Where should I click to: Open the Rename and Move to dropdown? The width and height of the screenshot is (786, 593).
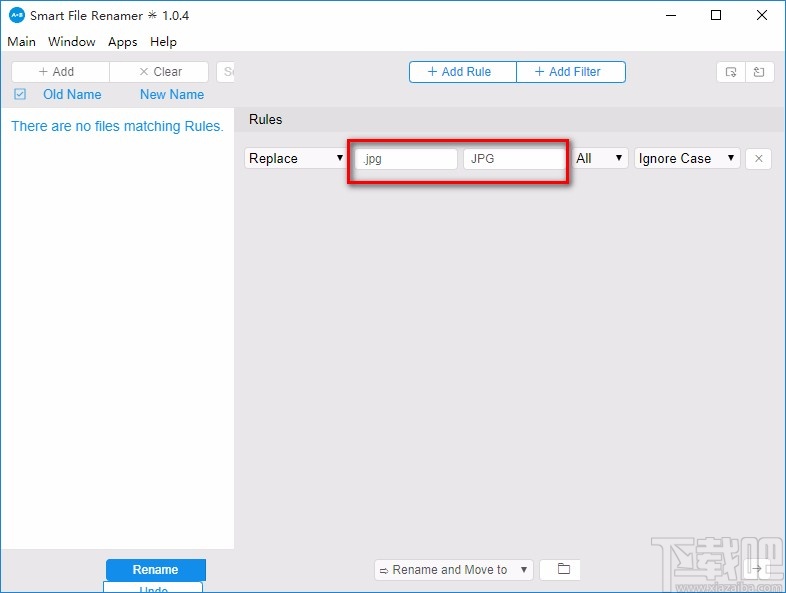pos(454,570)
